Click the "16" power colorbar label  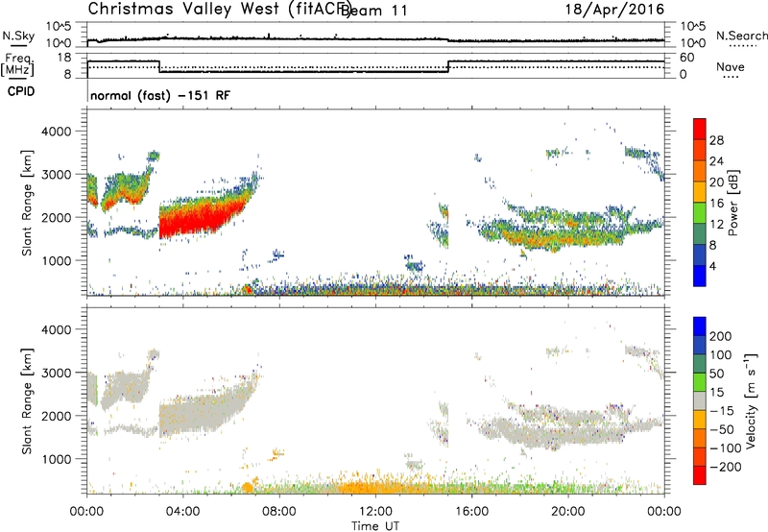point(716,204)
